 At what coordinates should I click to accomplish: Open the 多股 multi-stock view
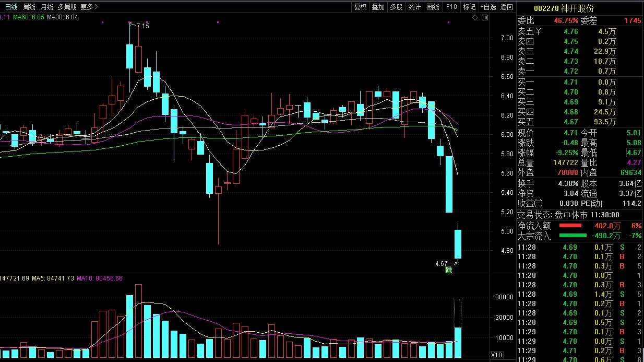396,7
